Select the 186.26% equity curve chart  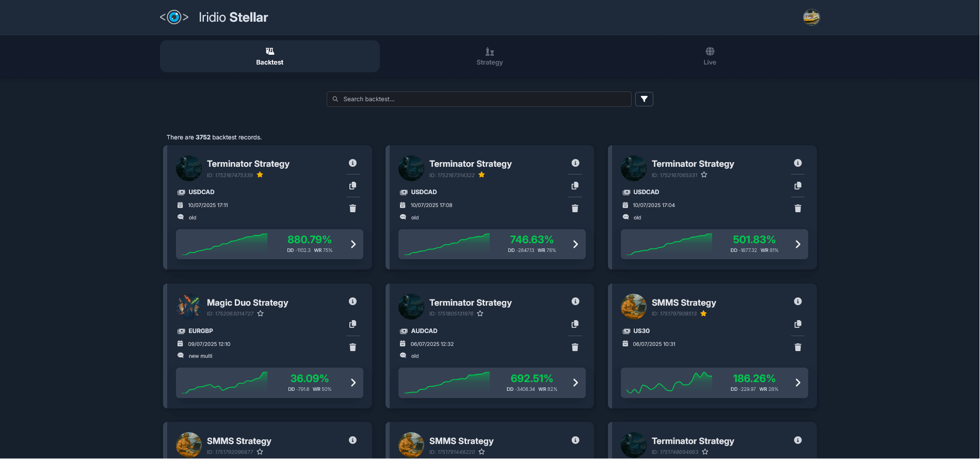point(669,383)
